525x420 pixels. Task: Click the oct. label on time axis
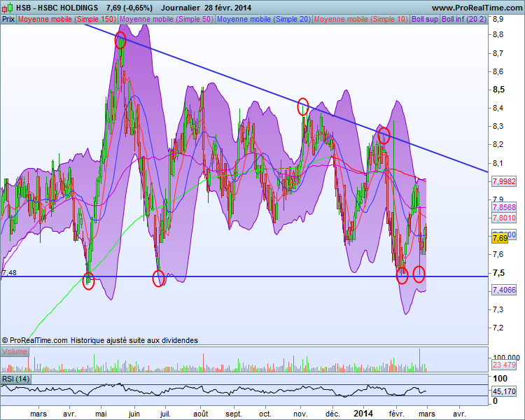[265, 414]
